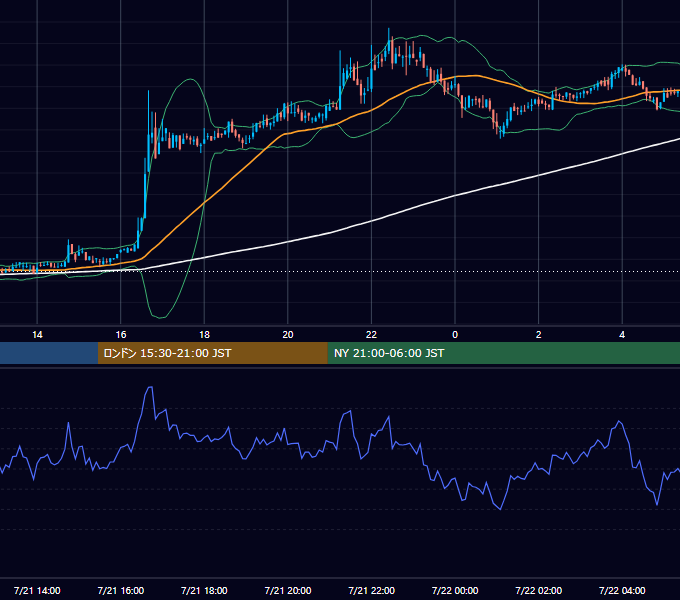Click the '2' hour label on price chart axis
This screenshot has height=600, width=680.
[539, 335]
